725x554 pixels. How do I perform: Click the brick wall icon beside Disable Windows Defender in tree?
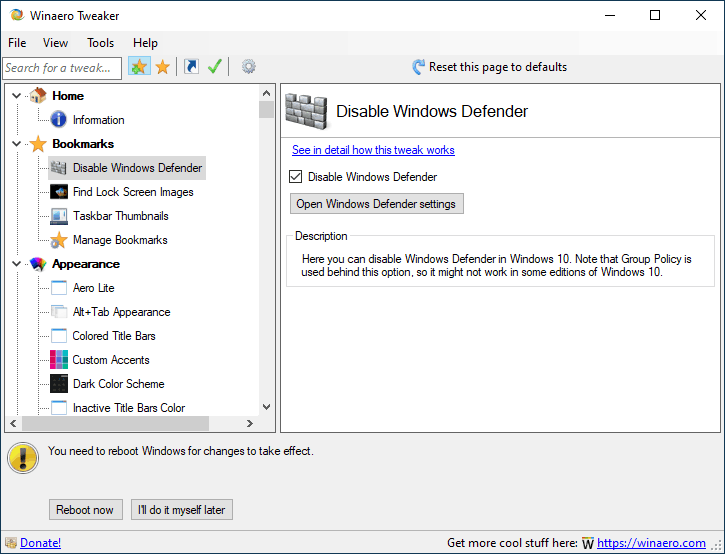pyautogui.click(x=58, y=167)
